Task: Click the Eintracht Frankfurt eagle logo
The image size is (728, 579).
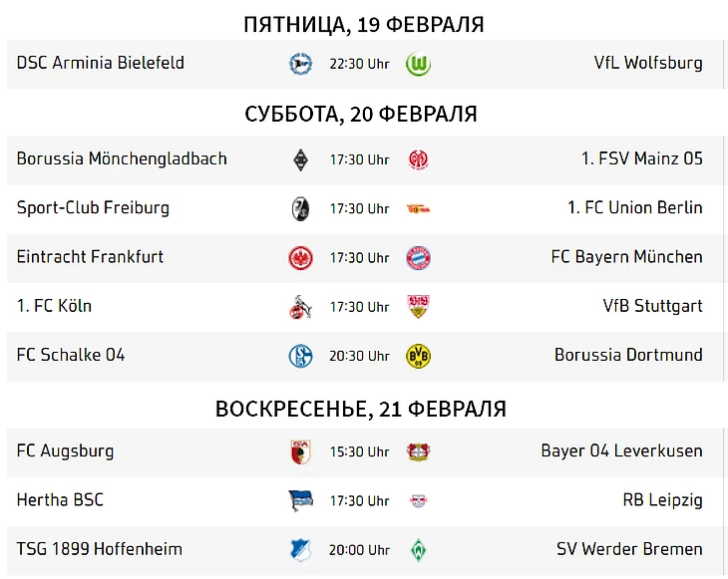Action: (x=300, y=258)
